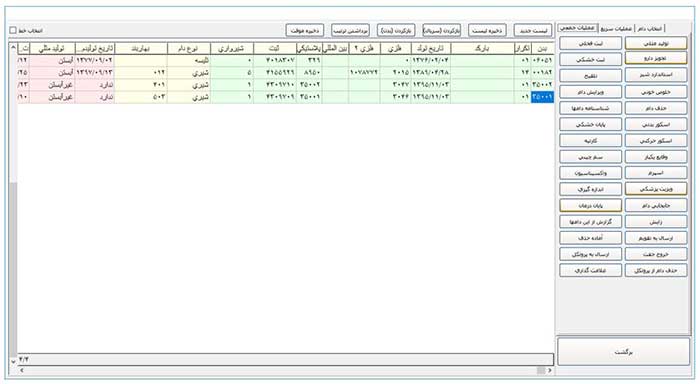Select the تلیسه cell in نوع دام column
Image resolution: width=700 pixels, height=384 pixels.
[x=189, y=60]
